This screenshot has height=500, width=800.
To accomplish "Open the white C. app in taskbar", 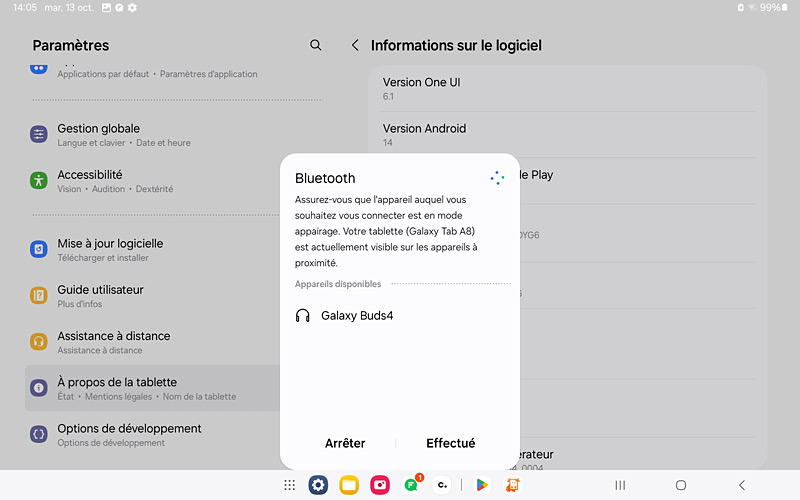I will tap(442, 485).
